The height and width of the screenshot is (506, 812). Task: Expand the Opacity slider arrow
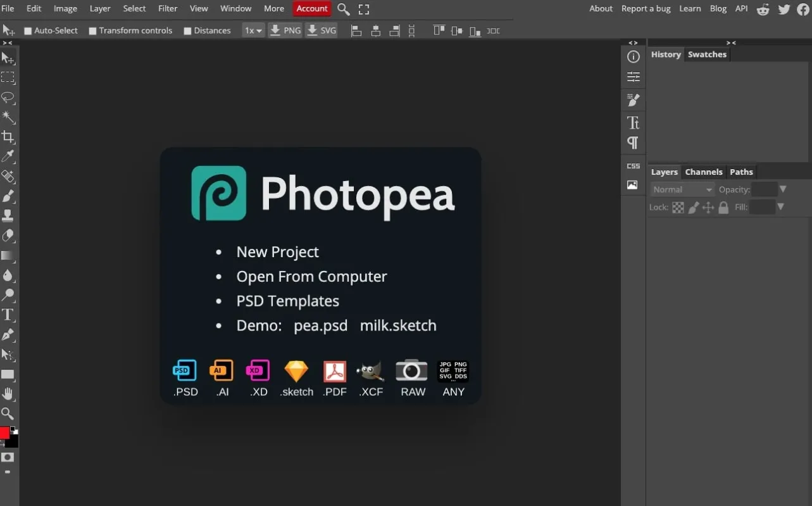(783, 189)
